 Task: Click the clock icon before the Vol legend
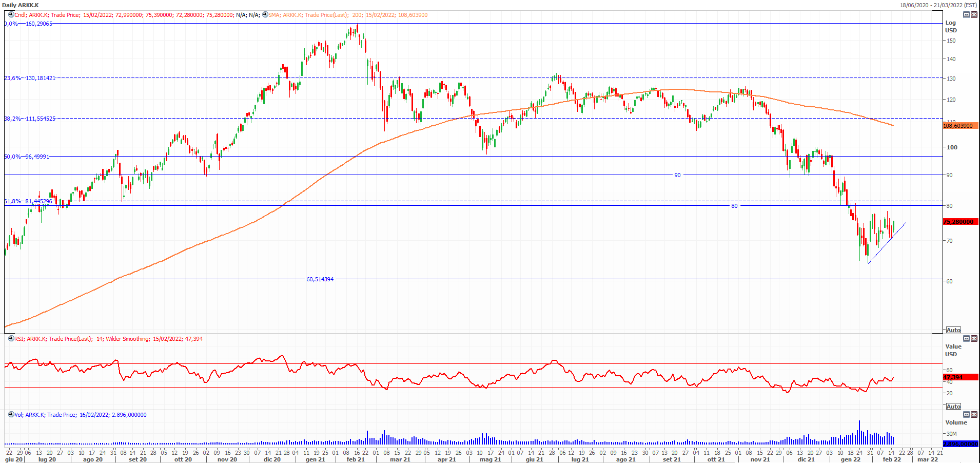[x=11, y=415]
